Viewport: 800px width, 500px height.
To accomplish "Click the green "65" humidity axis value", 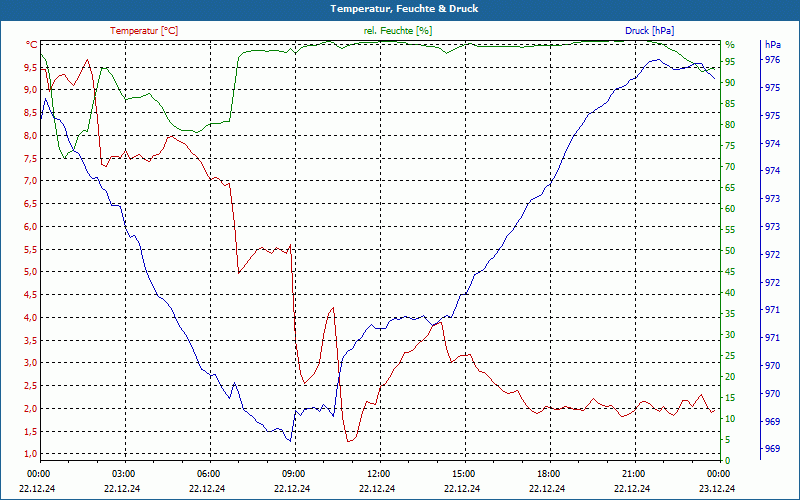I will coord(730,188).
